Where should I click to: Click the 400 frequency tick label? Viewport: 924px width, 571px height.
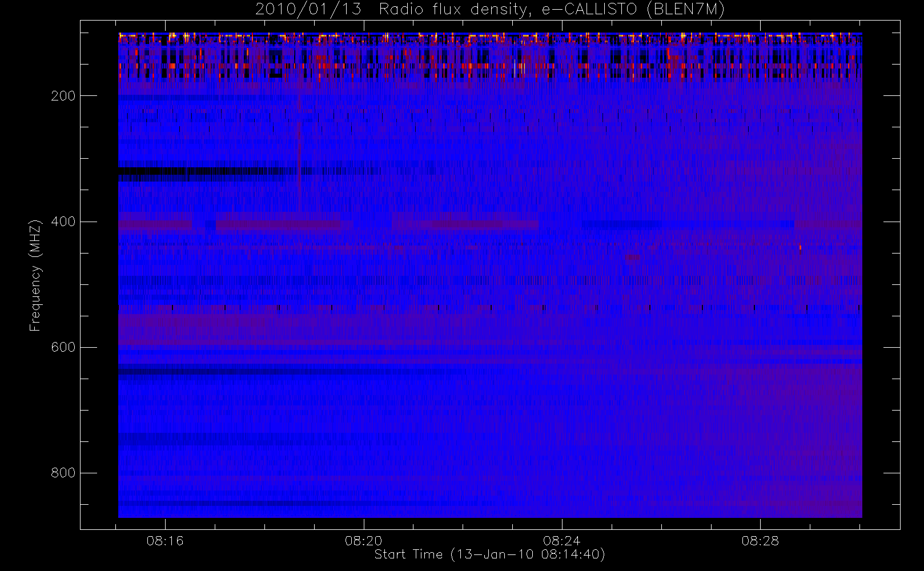pos(63,222)
